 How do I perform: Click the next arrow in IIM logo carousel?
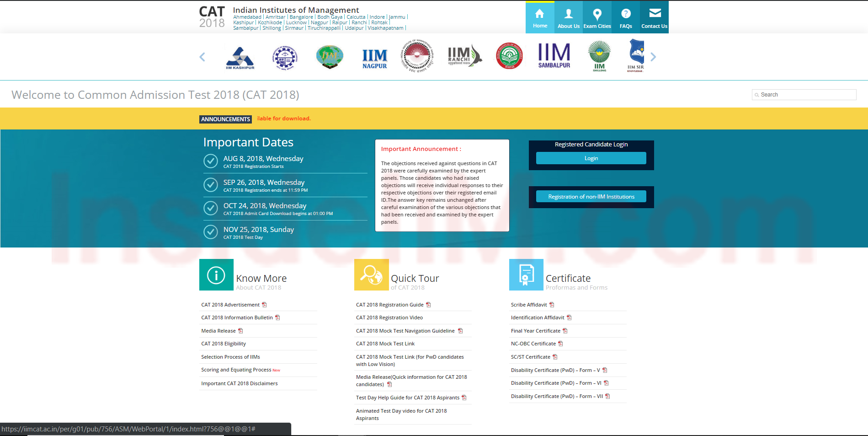pos(653,57)
